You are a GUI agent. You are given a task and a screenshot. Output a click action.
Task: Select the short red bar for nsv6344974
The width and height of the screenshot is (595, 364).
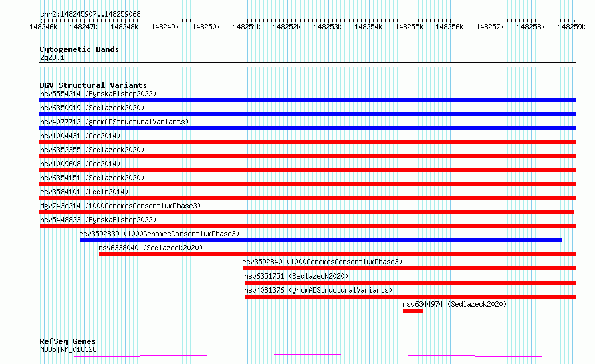413,311
